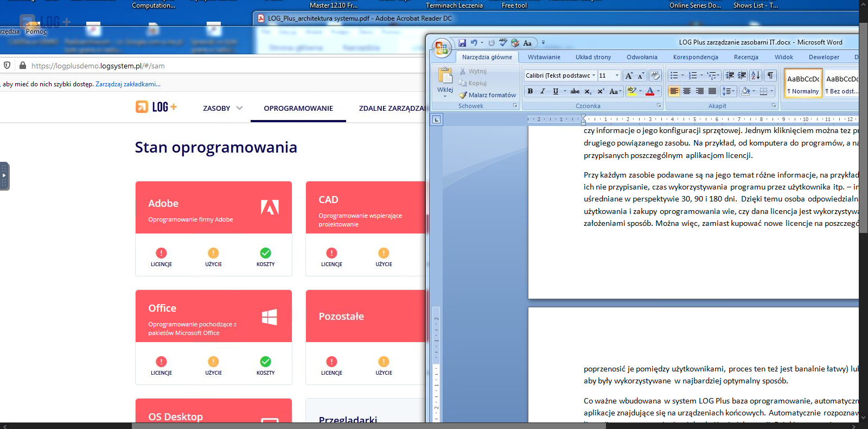Click the 'Zarządzaj zakładkami...' link

(x=128, y=84)
